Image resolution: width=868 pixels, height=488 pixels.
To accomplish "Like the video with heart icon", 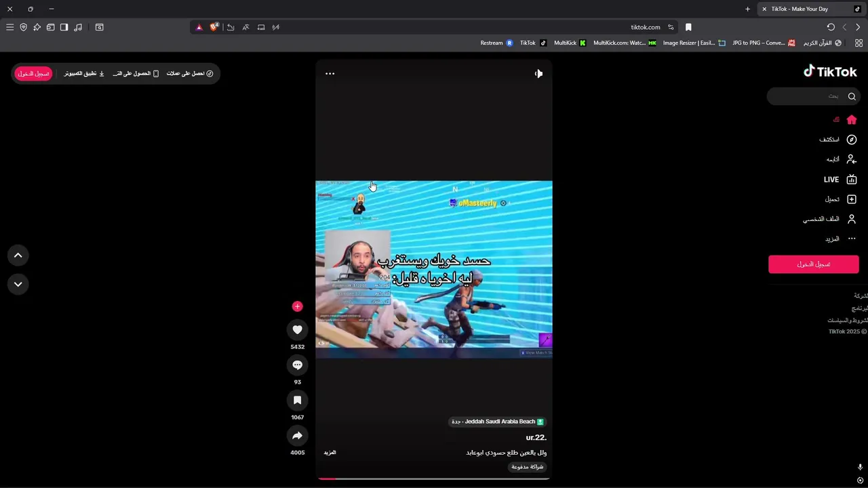I will [297, 329].
